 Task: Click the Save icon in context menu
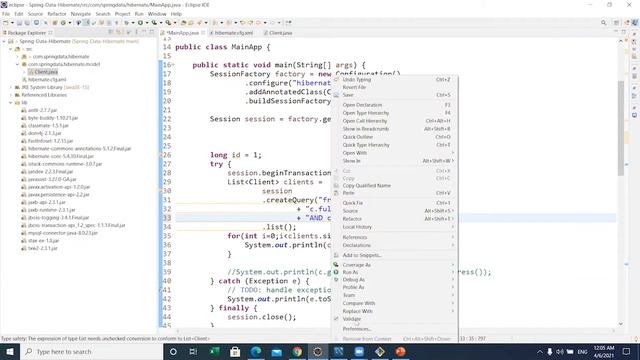coord(336,95)
